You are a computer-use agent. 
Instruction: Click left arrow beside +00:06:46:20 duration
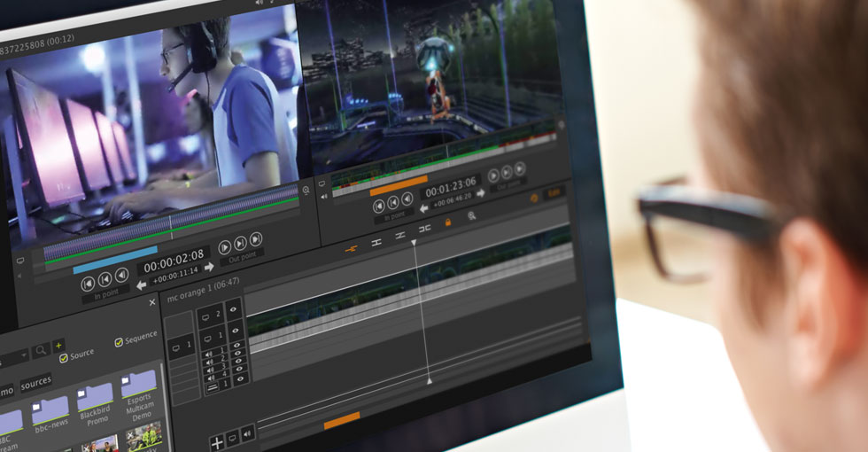(424, 209)
